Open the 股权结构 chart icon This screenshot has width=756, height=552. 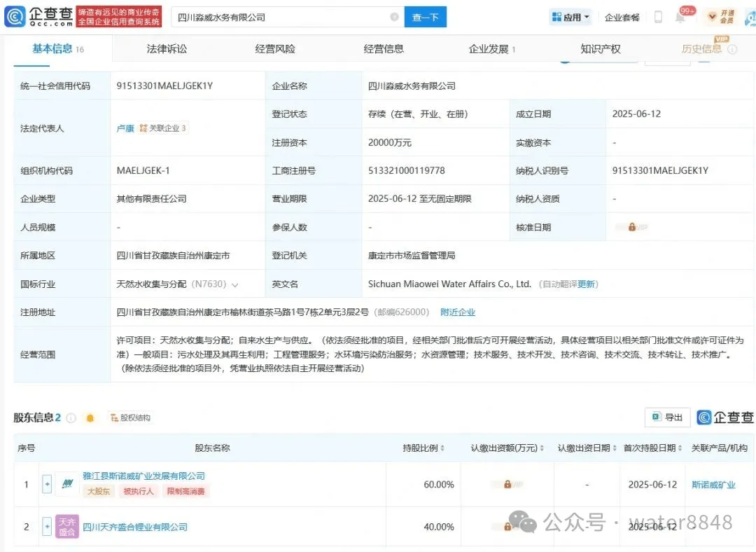(130, 418)
